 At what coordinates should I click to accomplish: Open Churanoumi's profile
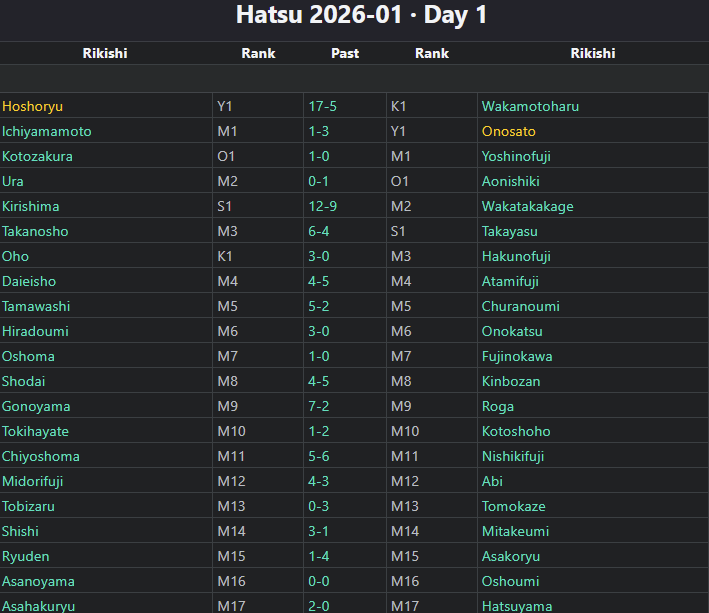pos(520,306)
